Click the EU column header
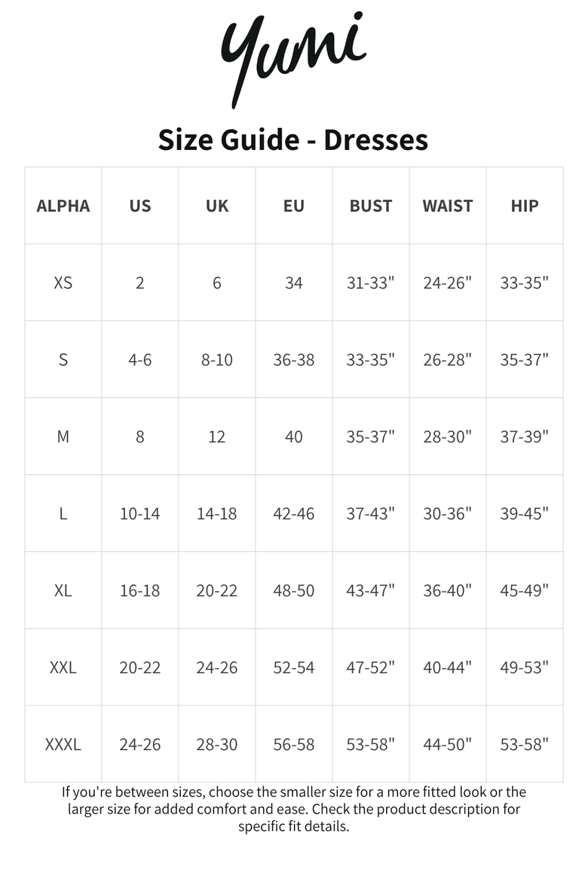This screenshot has height=882, width=588. click(x=294, y=206)
